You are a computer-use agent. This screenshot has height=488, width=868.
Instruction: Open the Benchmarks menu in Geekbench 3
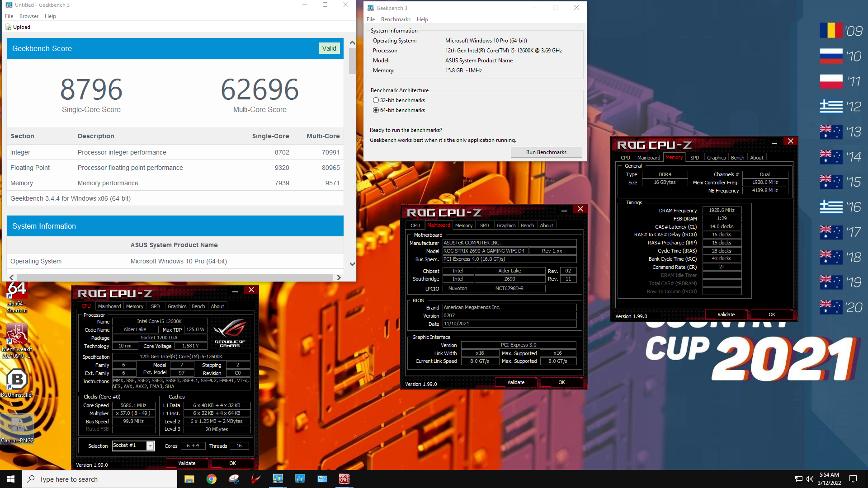tap(396, 19)
